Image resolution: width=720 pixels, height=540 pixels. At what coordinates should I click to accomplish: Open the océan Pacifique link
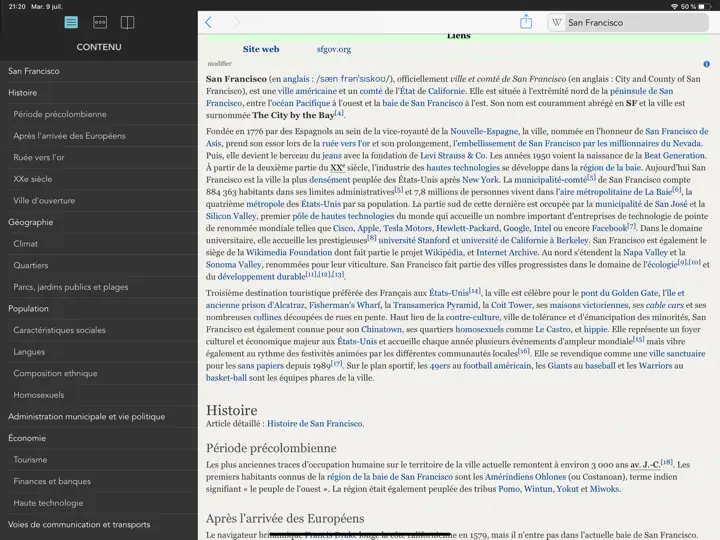click(302, 103)
